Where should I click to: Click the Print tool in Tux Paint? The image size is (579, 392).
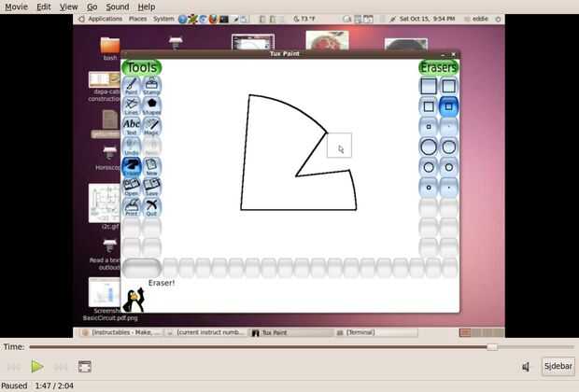132,207
